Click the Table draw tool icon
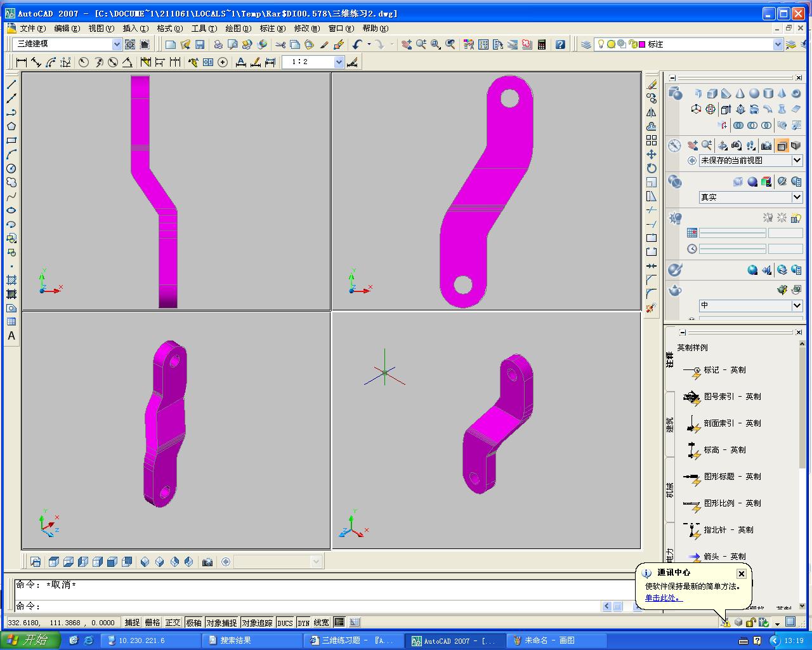812x650 pixels. coord(11,322)
